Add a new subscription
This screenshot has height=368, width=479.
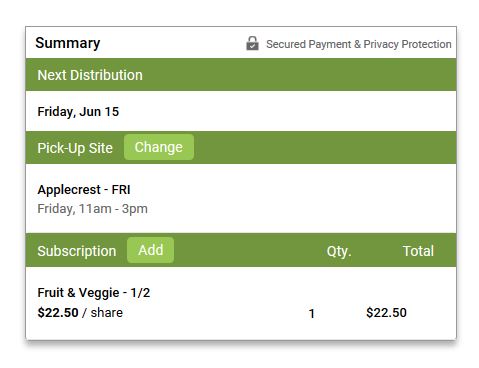pyautogui.click(x=150, y=250)
